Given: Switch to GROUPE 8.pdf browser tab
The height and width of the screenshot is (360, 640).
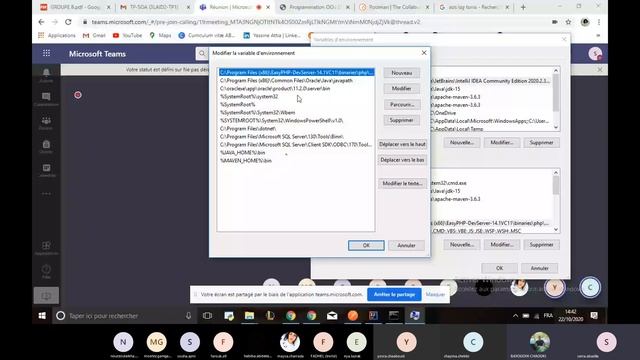Looking at the screenshot, I should click(76, 7).
